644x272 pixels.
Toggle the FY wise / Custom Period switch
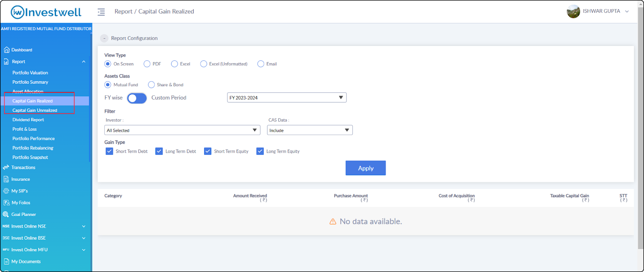[x=137, y=98]
